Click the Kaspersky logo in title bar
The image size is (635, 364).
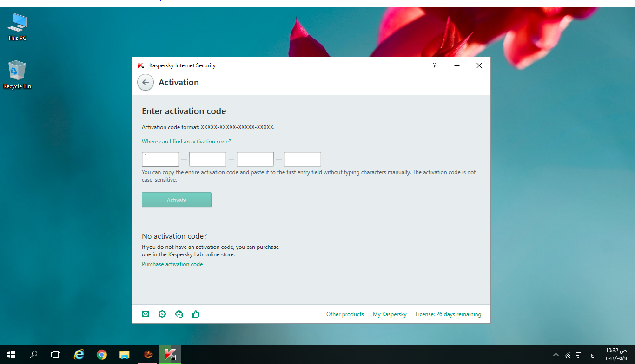tap(141, 65)
